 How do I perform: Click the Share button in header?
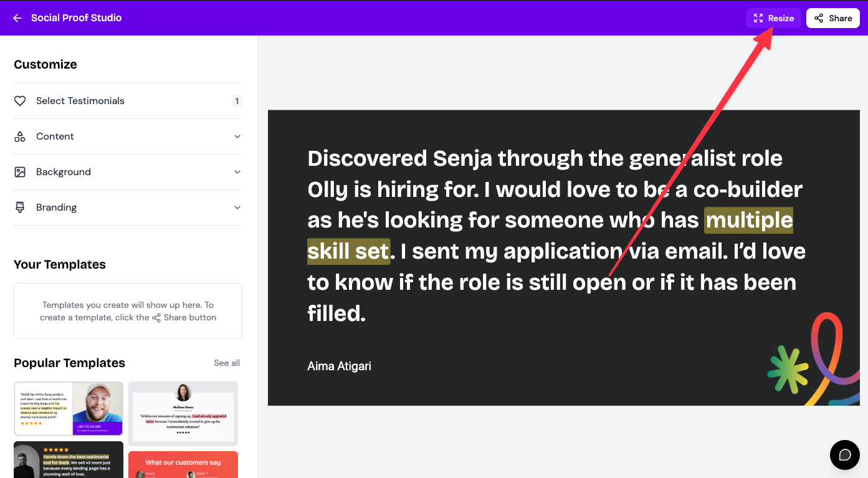click(x=833, y=18)
